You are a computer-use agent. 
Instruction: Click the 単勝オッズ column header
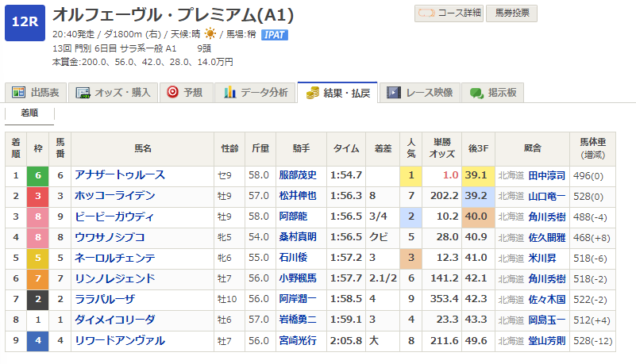[x=441, y=148]
